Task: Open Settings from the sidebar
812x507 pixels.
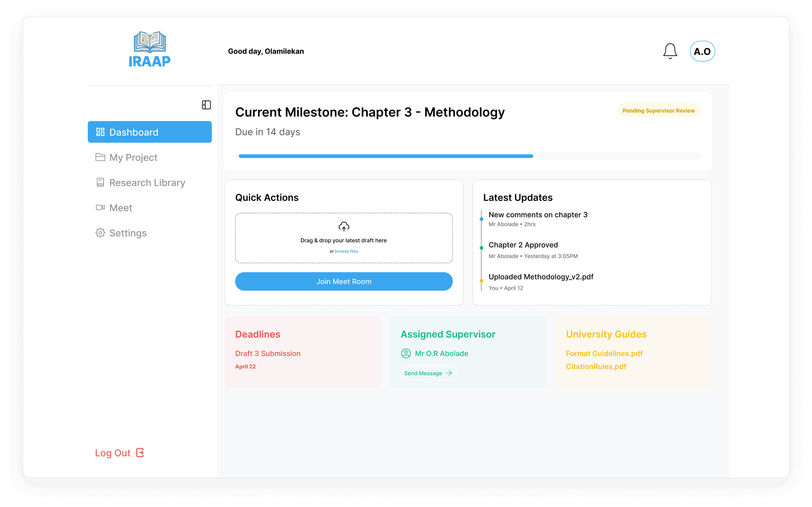Action: click(150, 233)
